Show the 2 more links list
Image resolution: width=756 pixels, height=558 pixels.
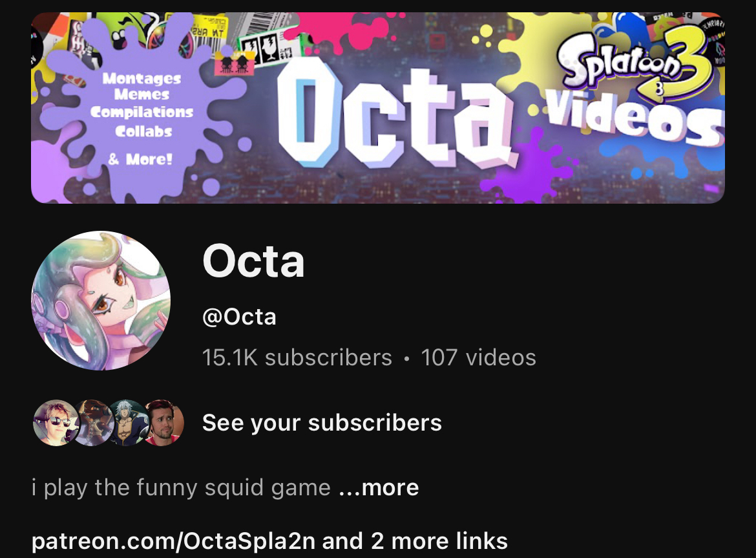439,541
